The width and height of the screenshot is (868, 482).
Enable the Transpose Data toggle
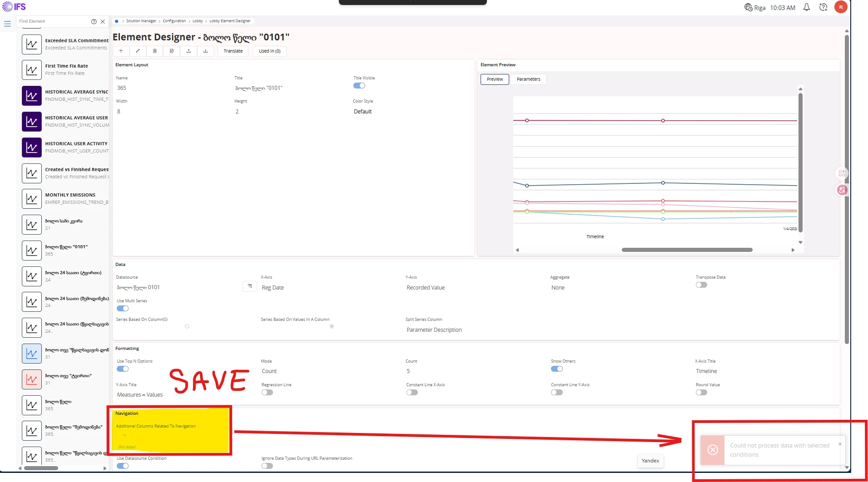[x=701, y=285]
